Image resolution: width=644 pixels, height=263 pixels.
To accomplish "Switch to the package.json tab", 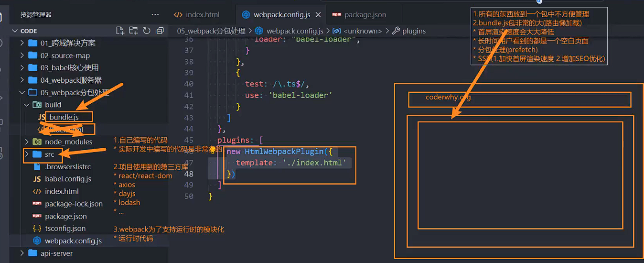I will click(x=365, y=15).
